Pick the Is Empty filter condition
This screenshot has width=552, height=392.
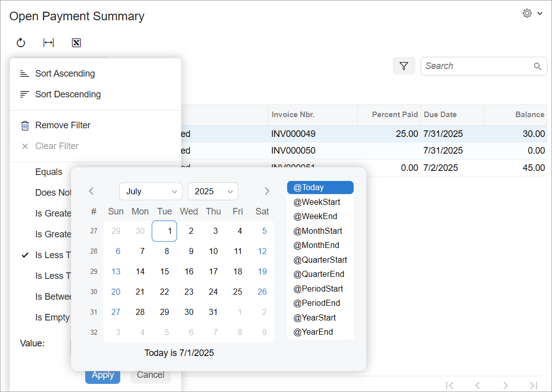52,317
